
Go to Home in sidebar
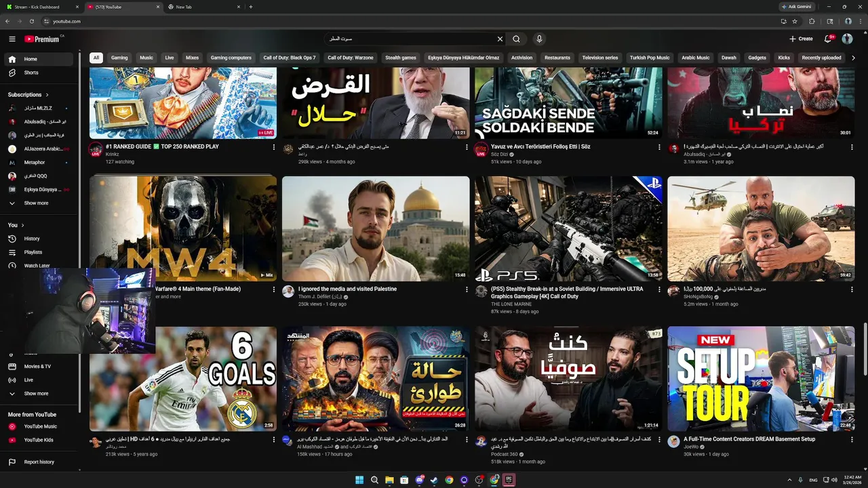click(39, 59)
